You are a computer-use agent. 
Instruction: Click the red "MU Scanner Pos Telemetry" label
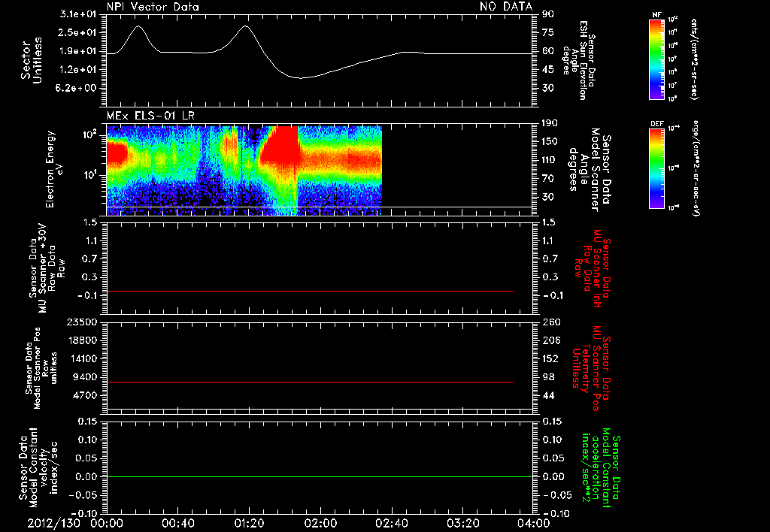coord(591,367)
